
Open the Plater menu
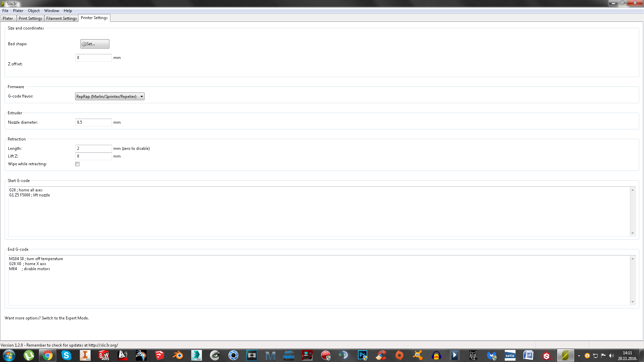coord(18,11)
